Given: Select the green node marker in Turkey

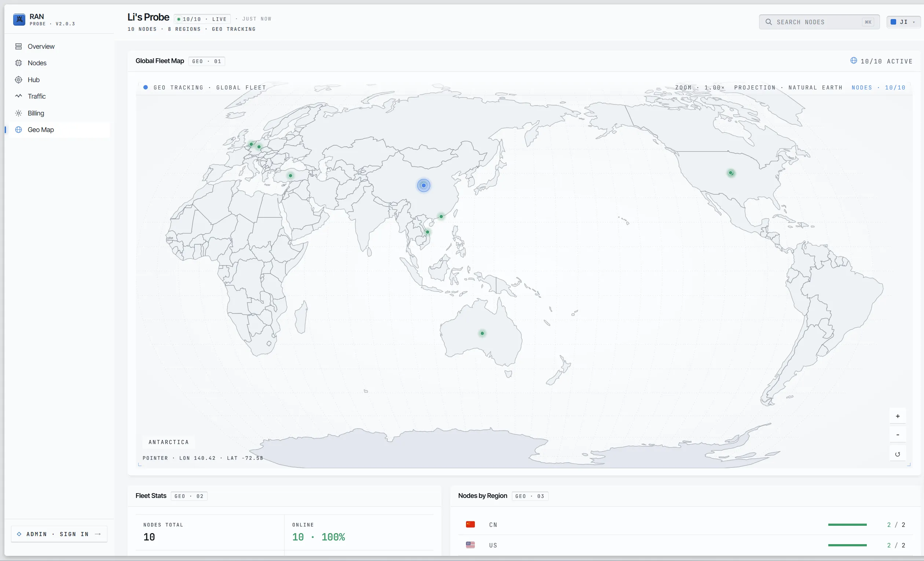Looking at the screenshot, I should pos(291,176).
